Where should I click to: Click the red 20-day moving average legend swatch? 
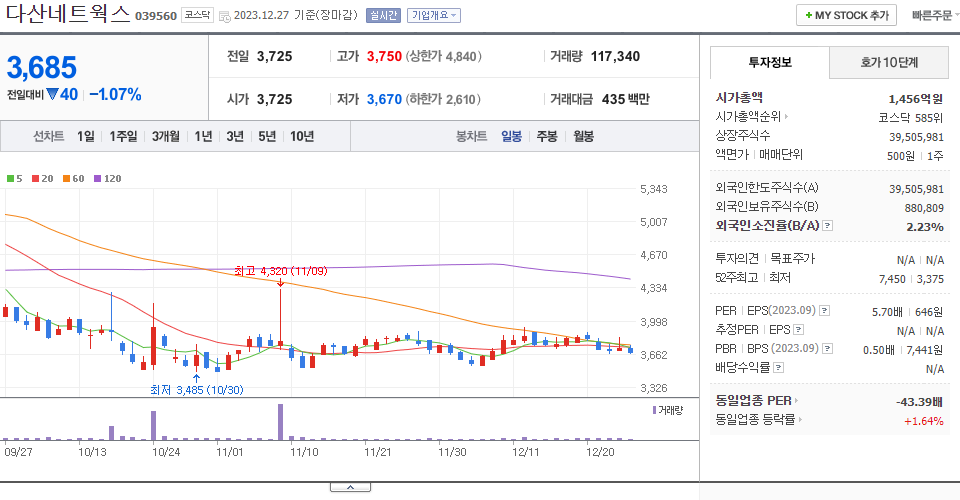coord(36,179)
